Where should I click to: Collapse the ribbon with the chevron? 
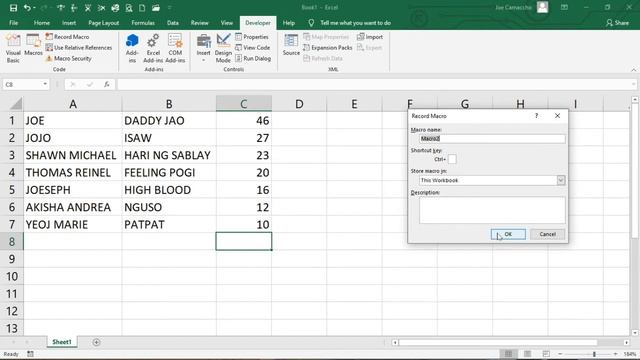tap(633, 70)
